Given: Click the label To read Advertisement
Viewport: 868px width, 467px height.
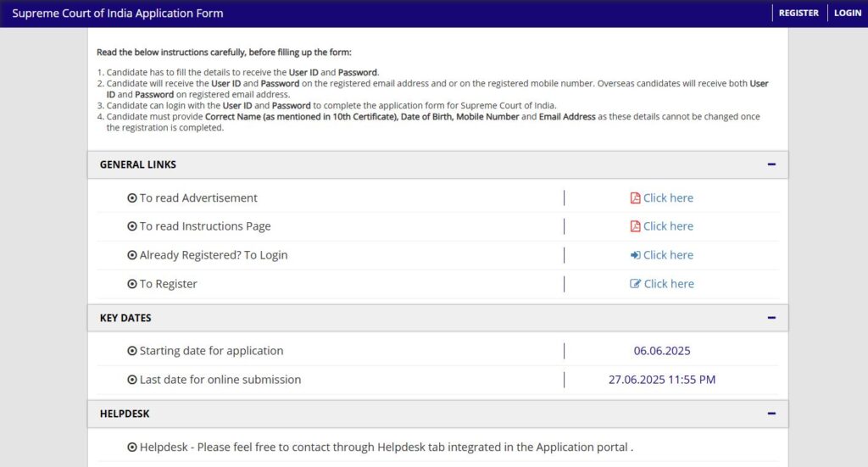Looking at the screenshot, I should point(198,198).
